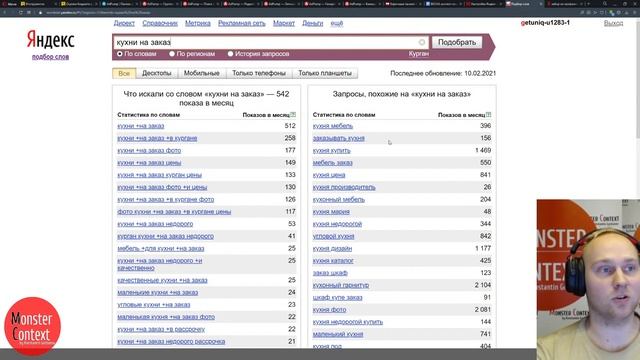Open similar query 'кухня дизайн'
The height and width of the screenshot is (360, 640).
332,249
